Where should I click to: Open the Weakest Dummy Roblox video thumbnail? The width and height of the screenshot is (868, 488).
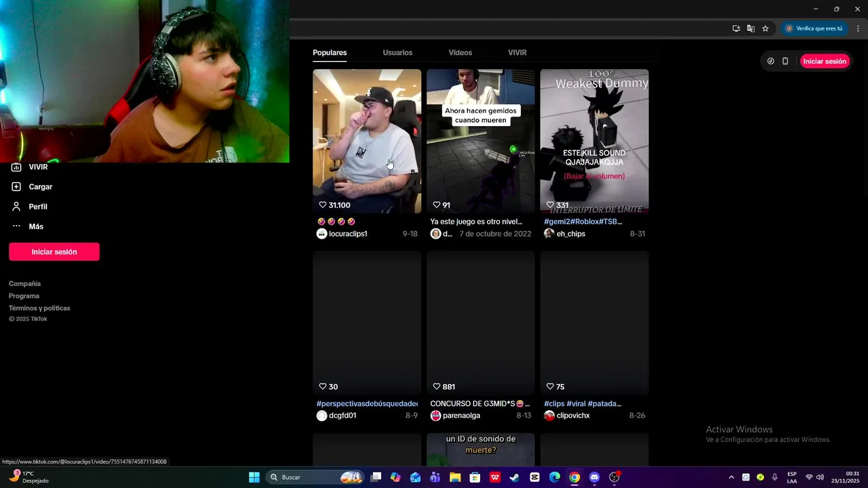(595, 141)
